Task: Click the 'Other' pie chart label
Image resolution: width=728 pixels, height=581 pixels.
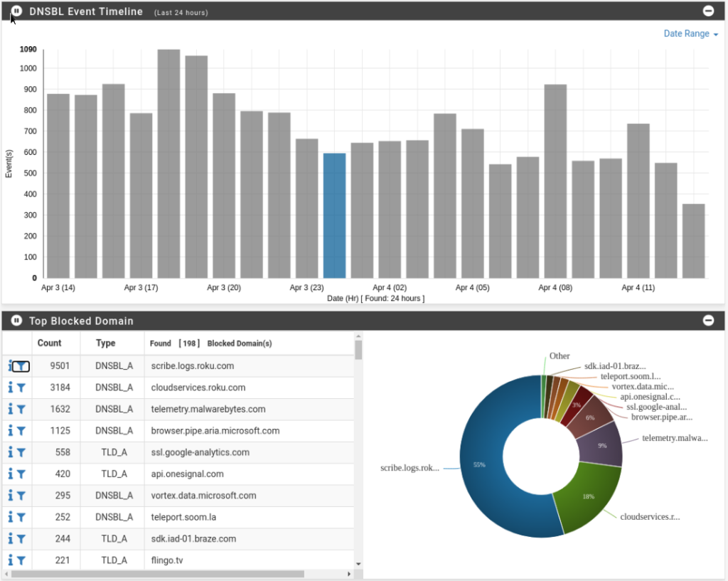Action: coord(559,356)
